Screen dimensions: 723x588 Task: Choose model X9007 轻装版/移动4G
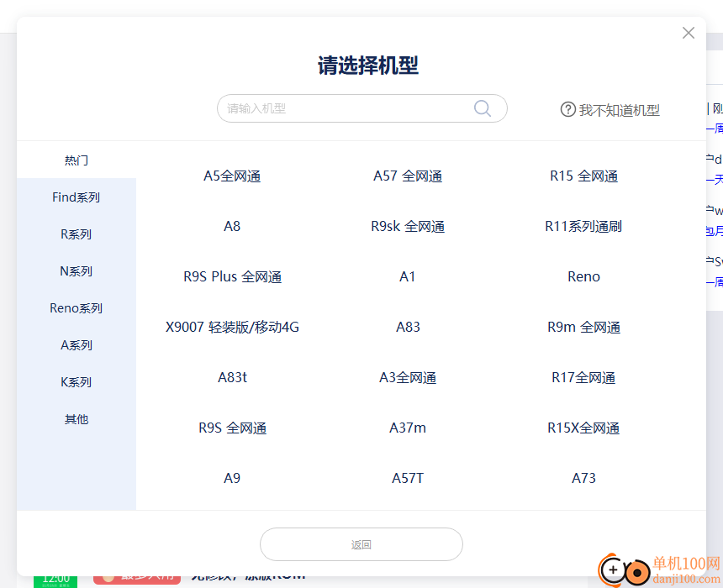(x=232, y=327)
